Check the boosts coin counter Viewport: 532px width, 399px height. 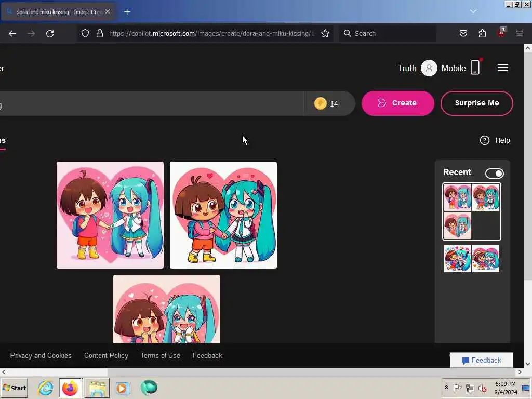click(x=326, y=103)
